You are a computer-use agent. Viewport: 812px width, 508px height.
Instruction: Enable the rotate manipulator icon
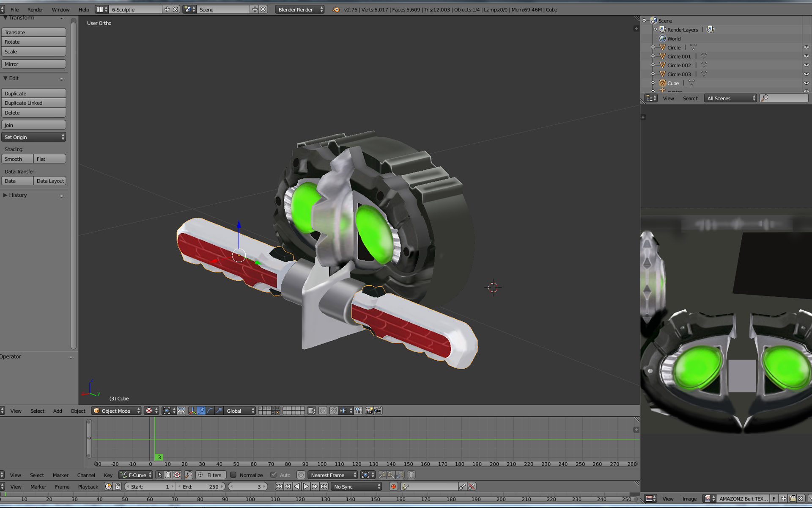tap(210, 411)
